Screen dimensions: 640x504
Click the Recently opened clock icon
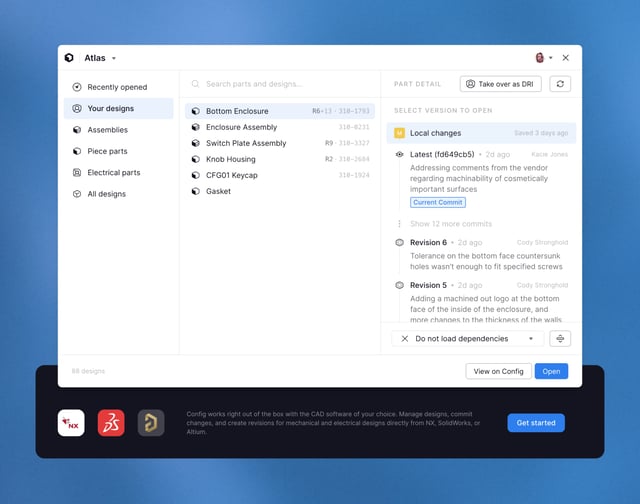tap(77, 87)
